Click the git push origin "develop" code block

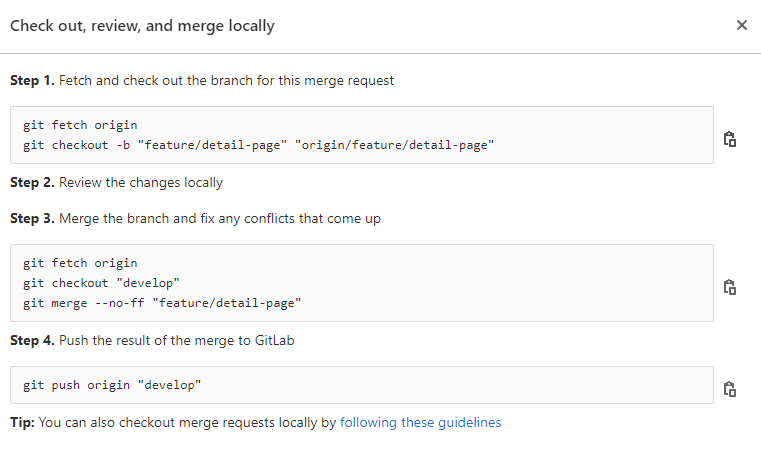[x=362, y=385]
